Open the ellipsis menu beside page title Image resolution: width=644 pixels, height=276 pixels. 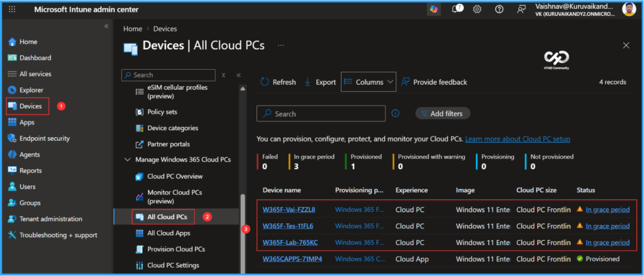pos(281,46)
